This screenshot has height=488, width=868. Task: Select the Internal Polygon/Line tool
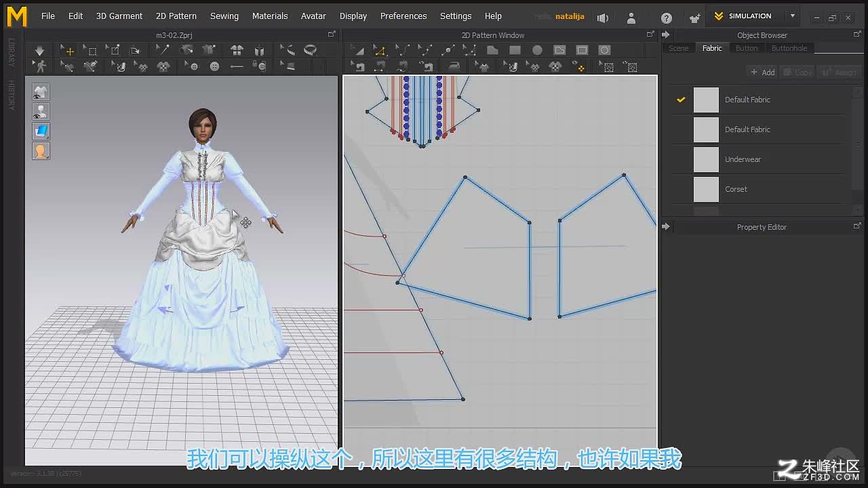pyautogui.click(x=559, y=50)
